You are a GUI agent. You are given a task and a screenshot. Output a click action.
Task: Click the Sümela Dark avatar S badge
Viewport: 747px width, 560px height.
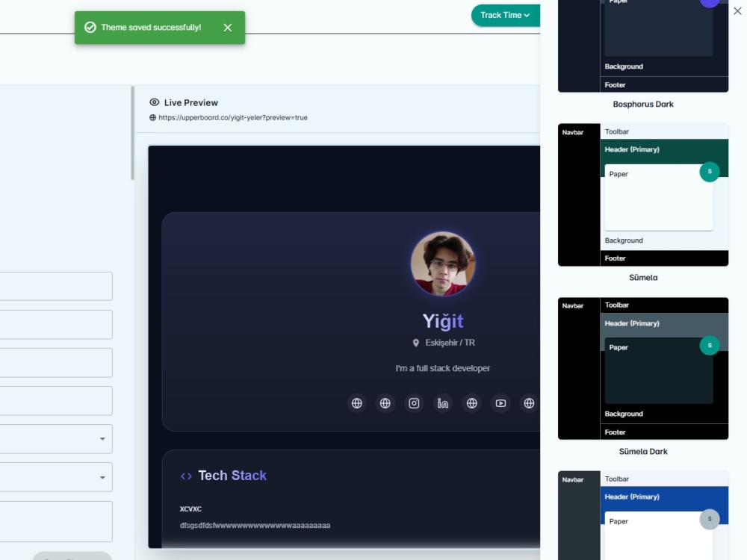coord(710,345)
